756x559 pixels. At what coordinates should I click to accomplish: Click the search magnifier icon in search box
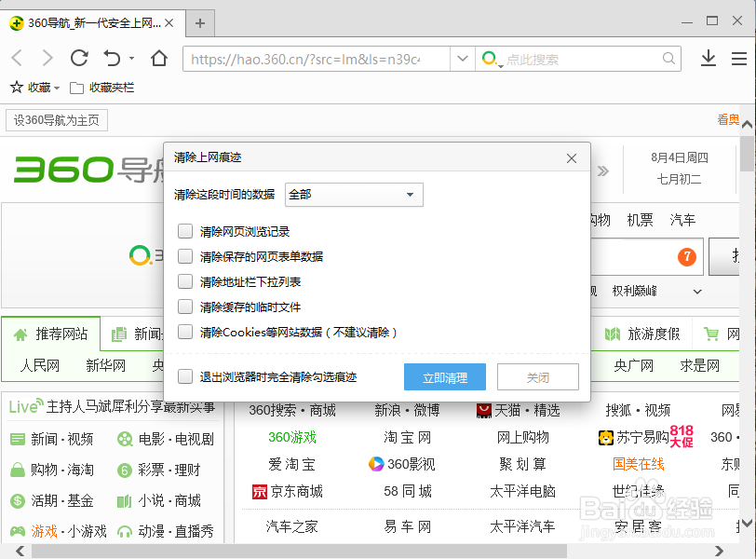click(668, 59)
